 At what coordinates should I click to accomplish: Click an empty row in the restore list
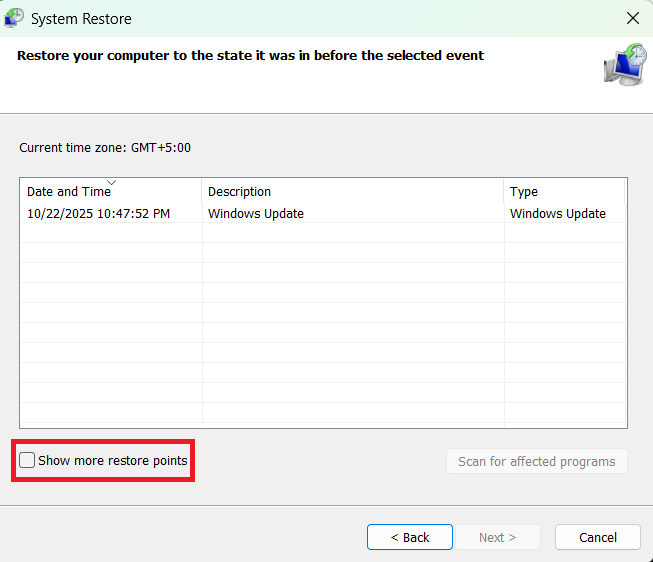(x=300, y=312)
